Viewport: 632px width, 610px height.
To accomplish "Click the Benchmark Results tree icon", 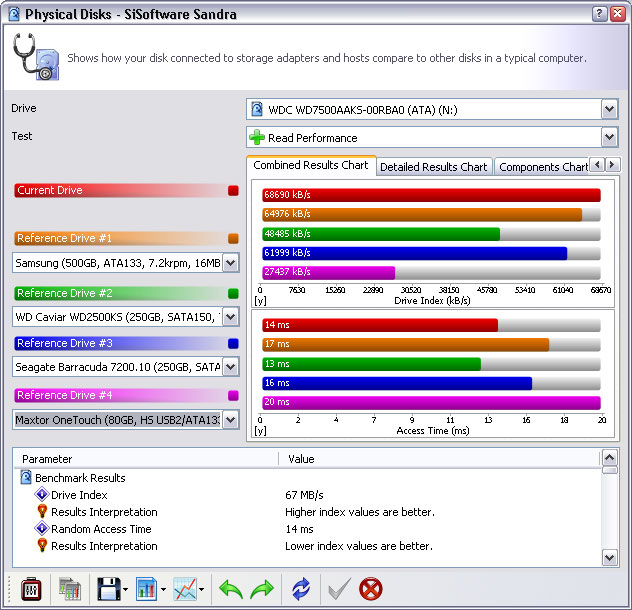I will point(26,477).
